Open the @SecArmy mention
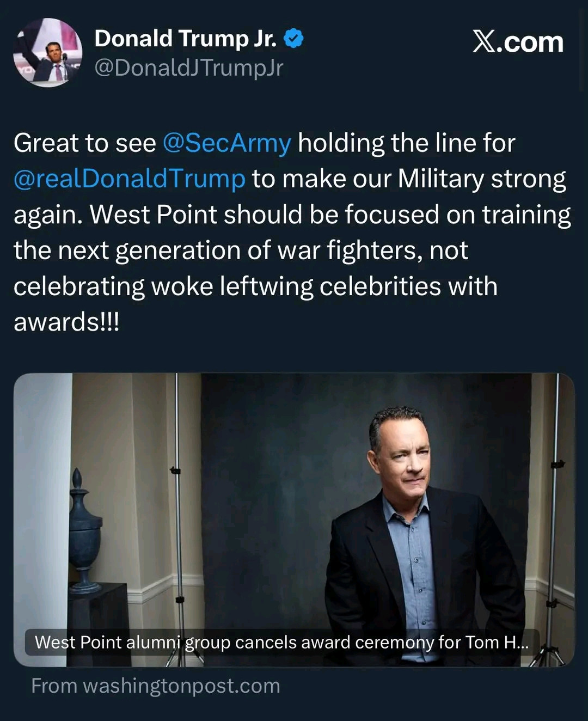The height and width of the screenshot is (721, 588). tap(226, 143)
